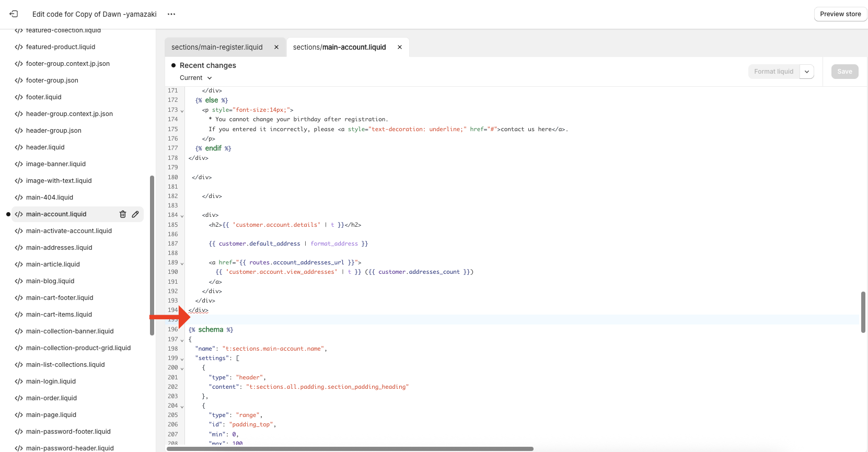Click 'customer.default_address' in line 187
Viewport: 868px width, 452px height.
[259, 244]
